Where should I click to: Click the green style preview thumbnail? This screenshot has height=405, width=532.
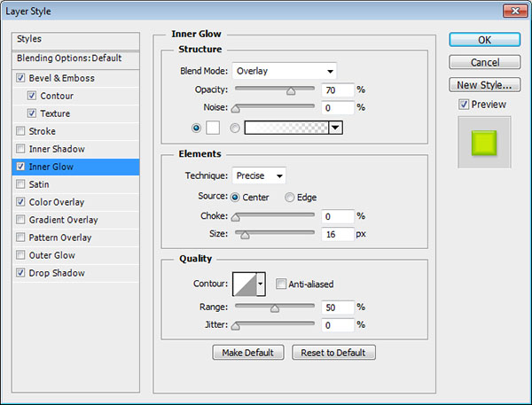(483, 142)
